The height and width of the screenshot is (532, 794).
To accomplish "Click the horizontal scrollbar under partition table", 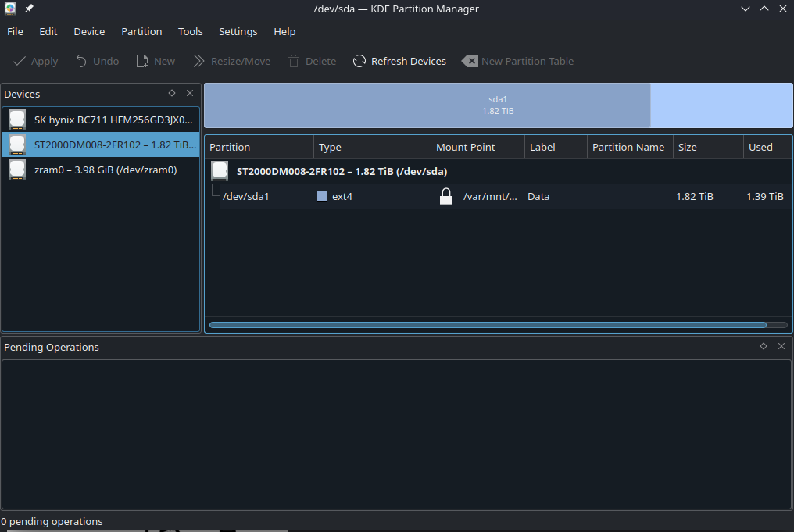I will point(488,325).
